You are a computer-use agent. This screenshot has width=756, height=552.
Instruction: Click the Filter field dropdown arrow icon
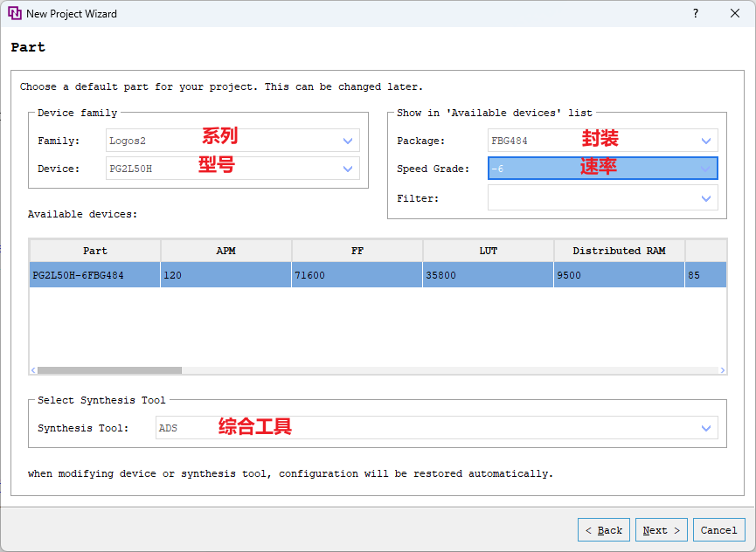tap(706, 197)
